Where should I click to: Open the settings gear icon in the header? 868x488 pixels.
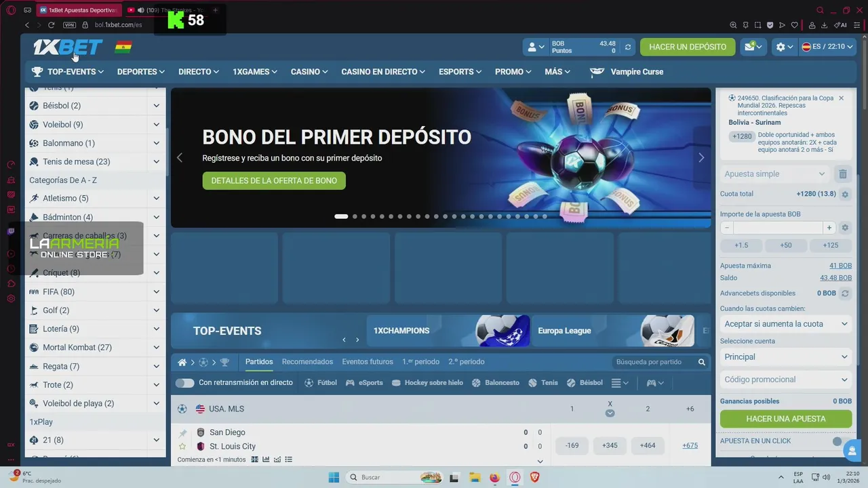pyautogui.click(x=785, y=47)
